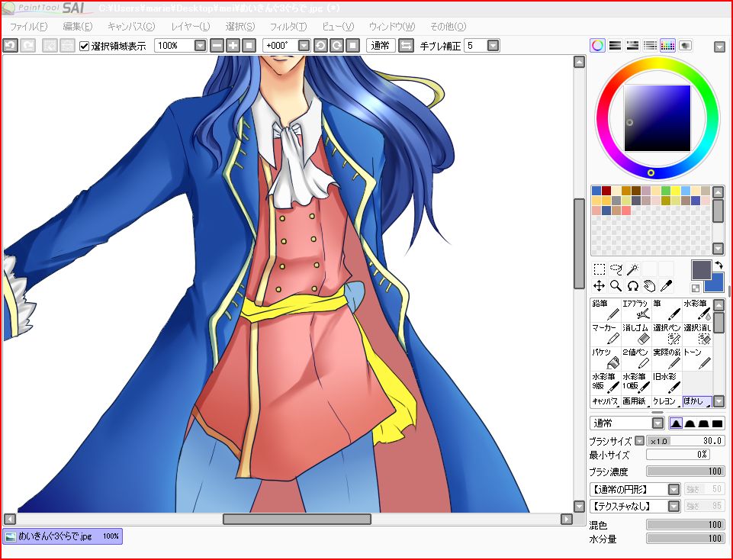Select the rotate view tool
This screenshot has height=560, width=733.
(x=633, y=285)
